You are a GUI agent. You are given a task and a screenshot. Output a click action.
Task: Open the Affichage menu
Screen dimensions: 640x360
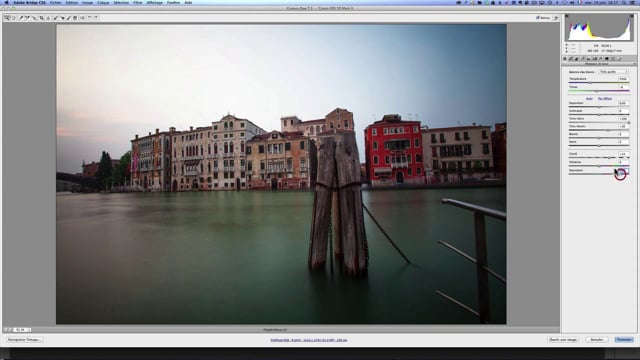[154, 2]
